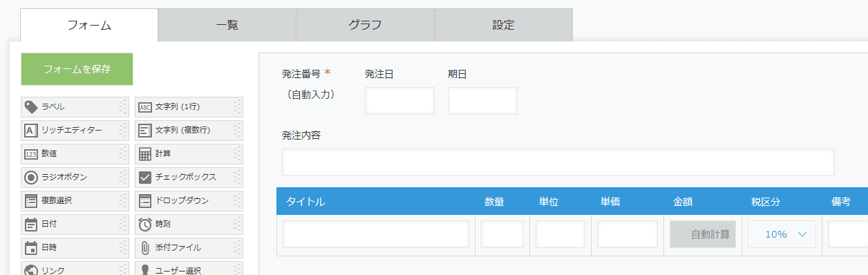
Task: Grab the drag handle on ラベル item
Action: [123, 107]
